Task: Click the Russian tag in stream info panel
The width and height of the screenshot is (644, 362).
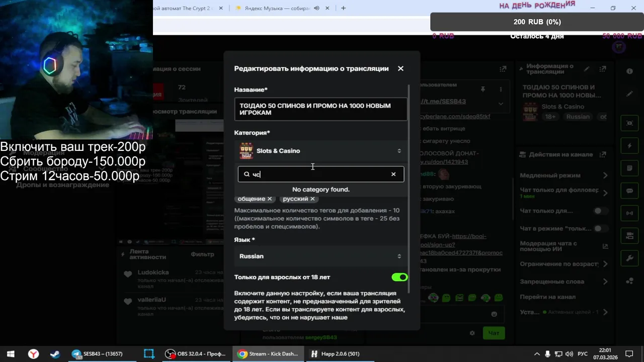Action: click(578, 117)
